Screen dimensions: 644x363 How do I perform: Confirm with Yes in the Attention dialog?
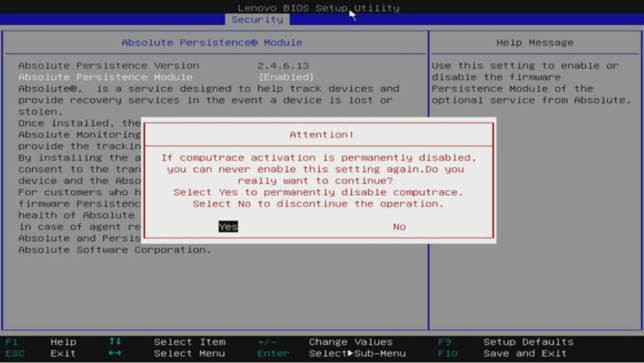[228, 227]
